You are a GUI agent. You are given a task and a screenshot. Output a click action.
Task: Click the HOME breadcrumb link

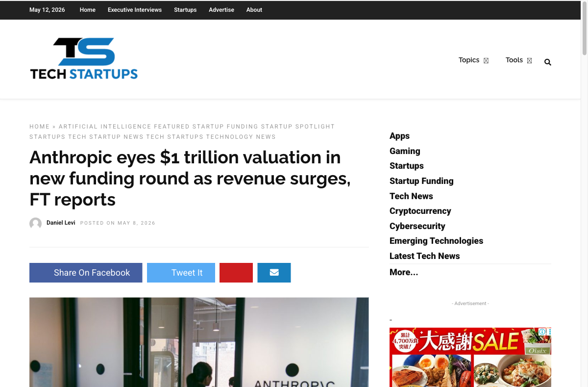pos(40,127)
